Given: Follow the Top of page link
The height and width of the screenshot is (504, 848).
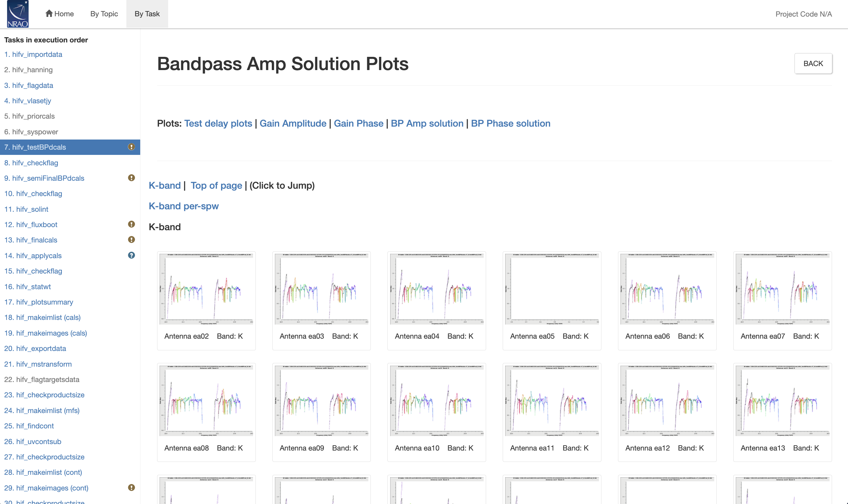Looking at the screenshot, I should 216,185.
